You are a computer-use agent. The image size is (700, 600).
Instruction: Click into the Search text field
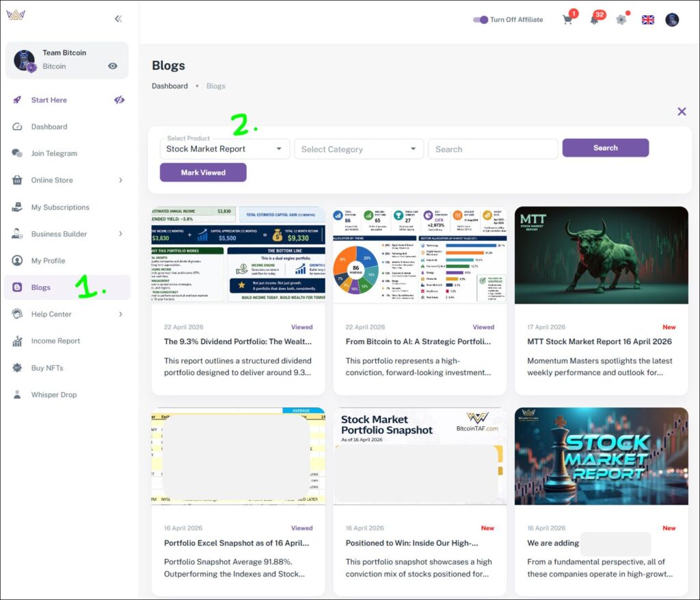point(492,149)
